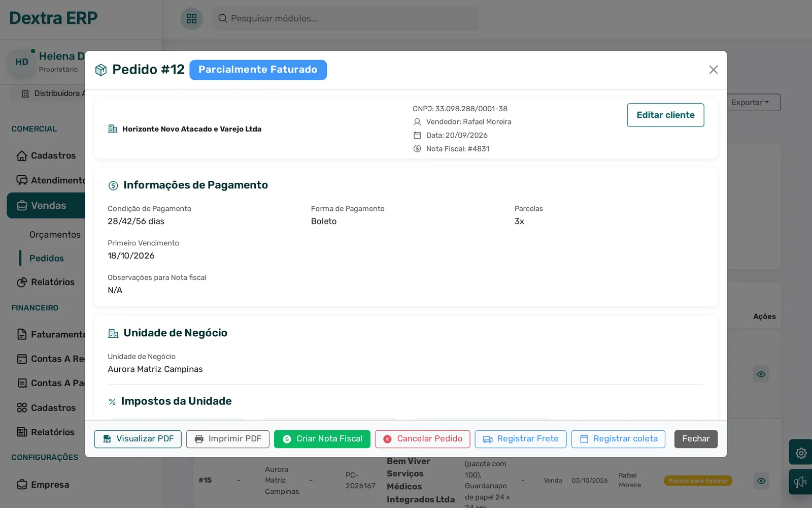The height and width of the screenshot is (508, 812).
Task: Select Vendas in sidebar
Action: [46, 206]
